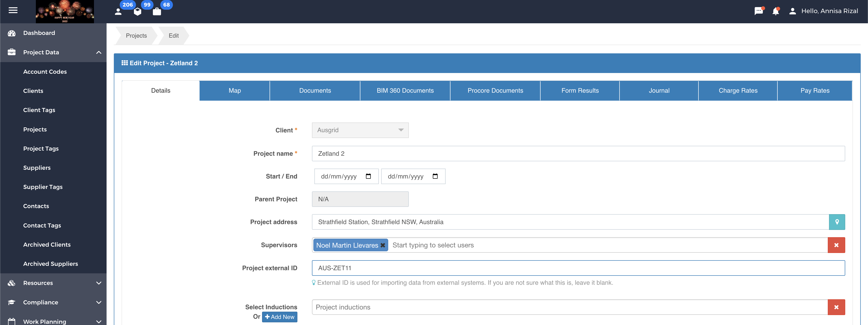Switch to the Pay Rates tab

815,91
